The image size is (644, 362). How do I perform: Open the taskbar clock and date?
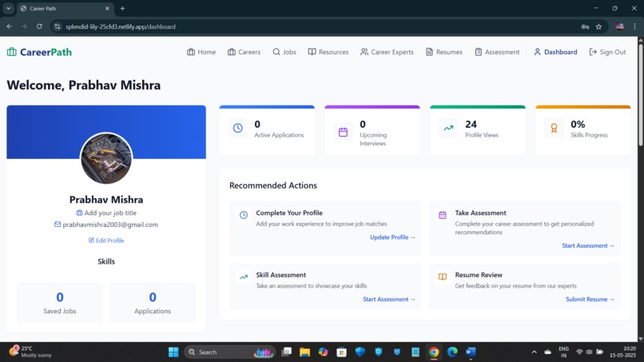(622, 352)
